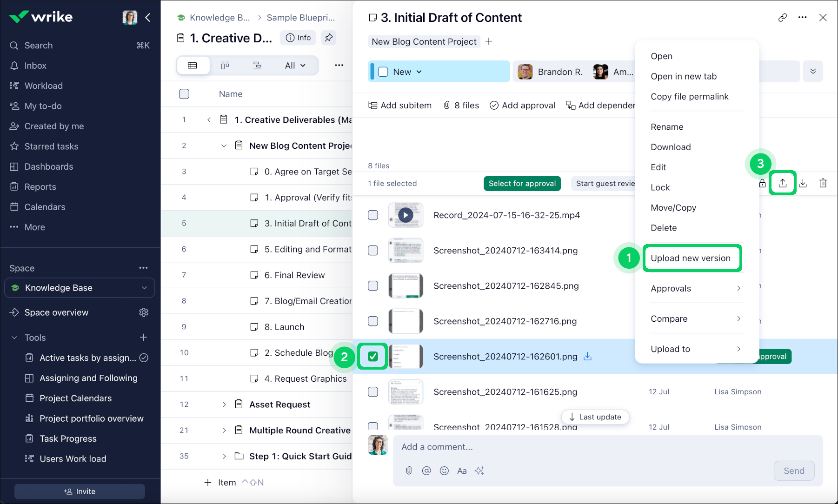Viewport: 838px width, 504px height.
Task: Open the Knowledge Base space dropdown
Action: (x=80, y=288)
